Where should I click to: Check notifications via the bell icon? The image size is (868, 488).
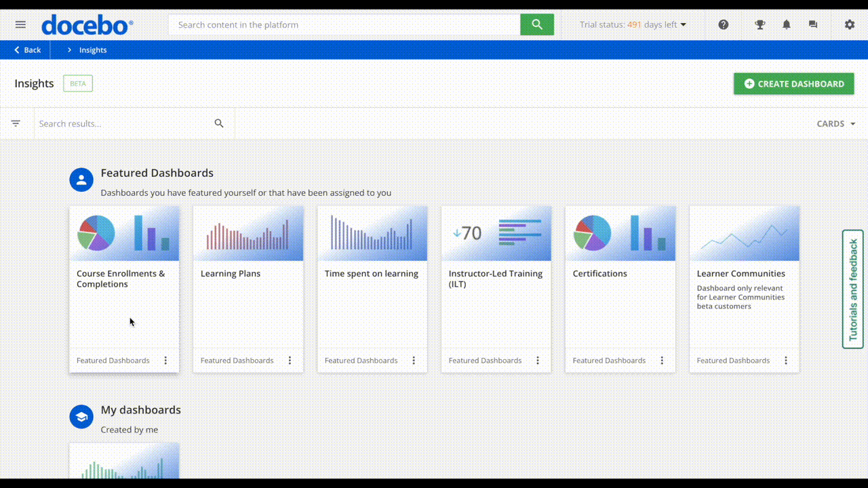[786, 24]
